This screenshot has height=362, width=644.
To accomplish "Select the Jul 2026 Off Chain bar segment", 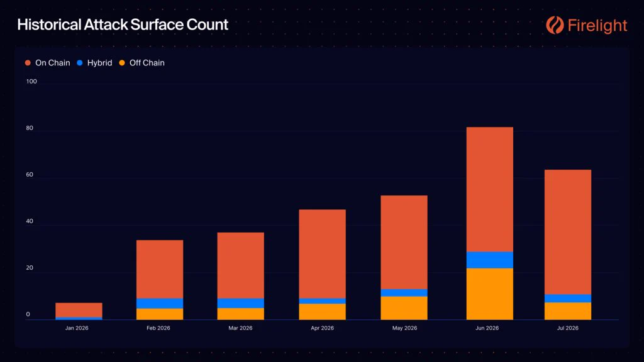I will tap(568, 311).
